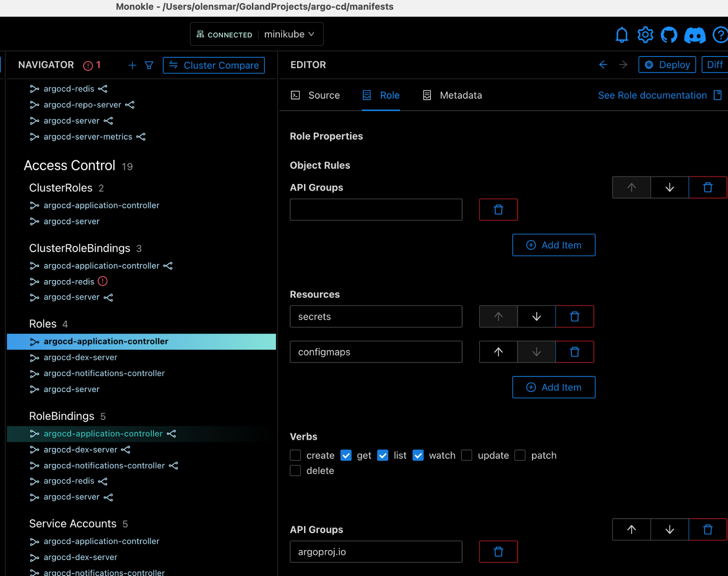The width and height of the screenshot is (728, 576).
Task: Enable the delete verb checkbox
Action: click(x=296, y=471)
